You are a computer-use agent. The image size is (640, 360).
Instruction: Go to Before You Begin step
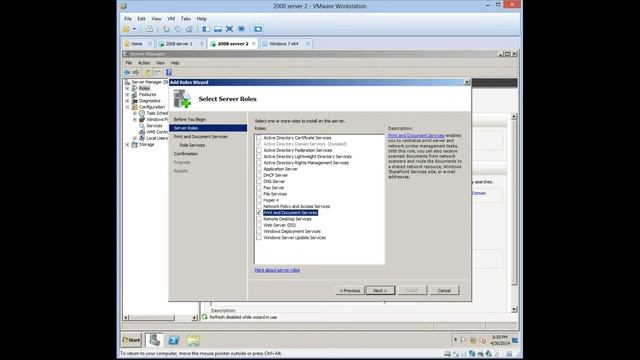click(190, 120)
